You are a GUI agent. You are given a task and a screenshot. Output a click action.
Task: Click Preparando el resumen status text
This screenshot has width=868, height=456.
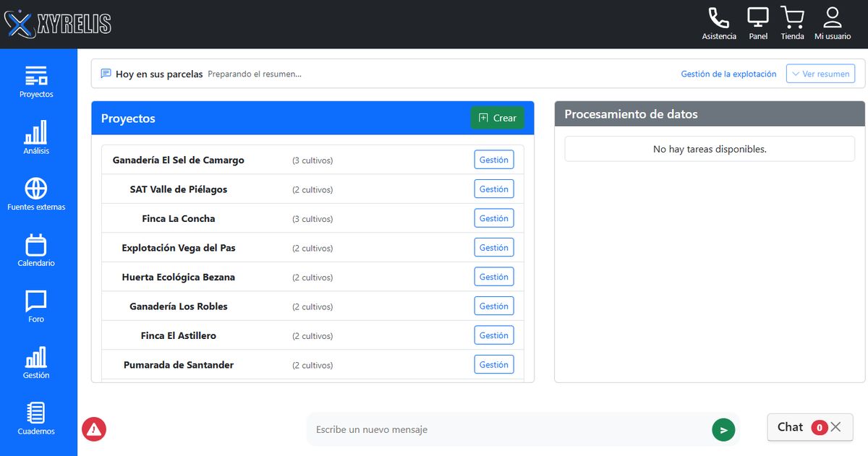tap(255, 74)
